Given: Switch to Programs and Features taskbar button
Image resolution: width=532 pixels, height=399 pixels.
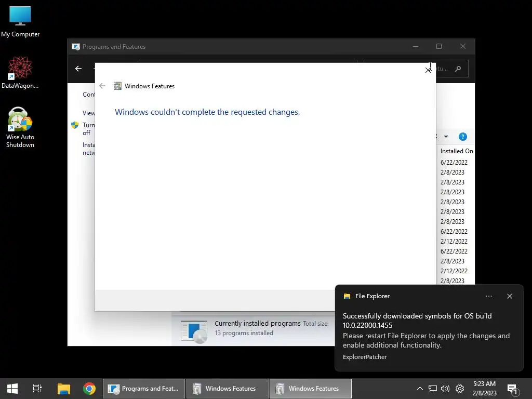Looking at the screenshot, I should pos(144,389).
